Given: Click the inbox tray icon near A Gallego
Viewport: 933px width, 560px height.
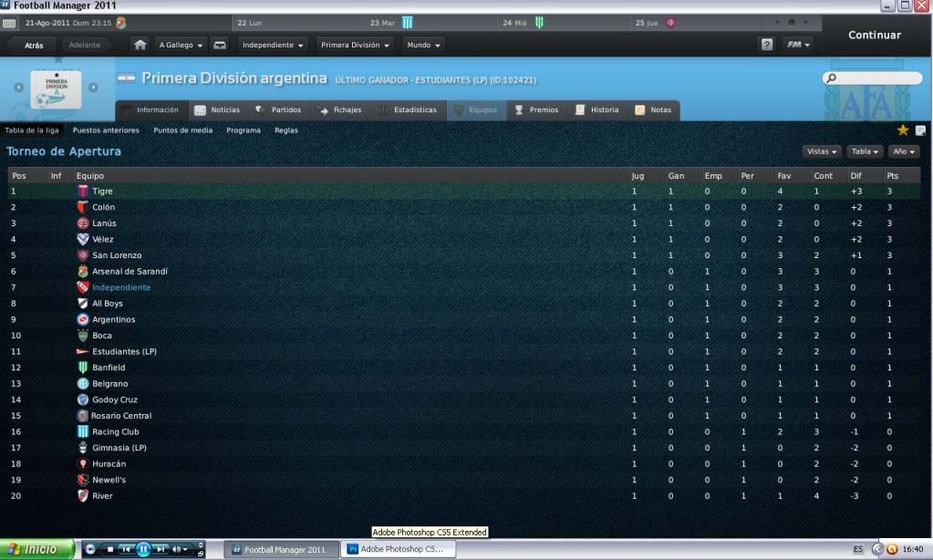Looking at the screenshot, I should (x=220, y=46).
